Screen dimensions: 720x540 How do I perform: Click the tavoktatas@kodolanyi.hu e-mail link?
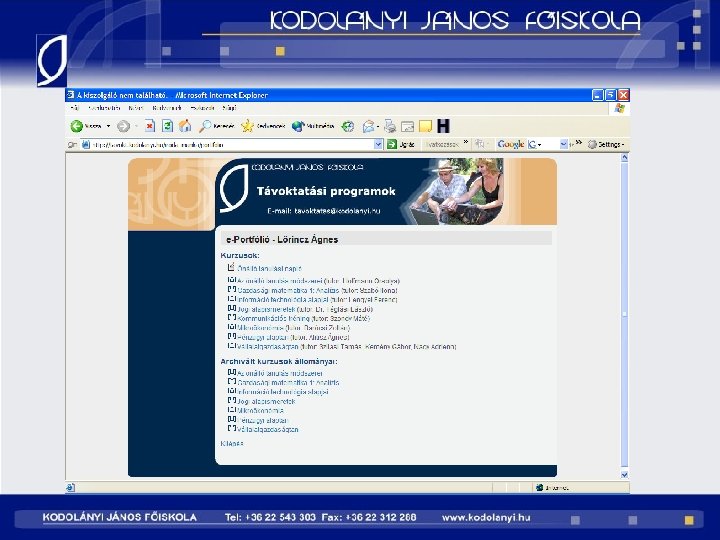pos(337,211)
